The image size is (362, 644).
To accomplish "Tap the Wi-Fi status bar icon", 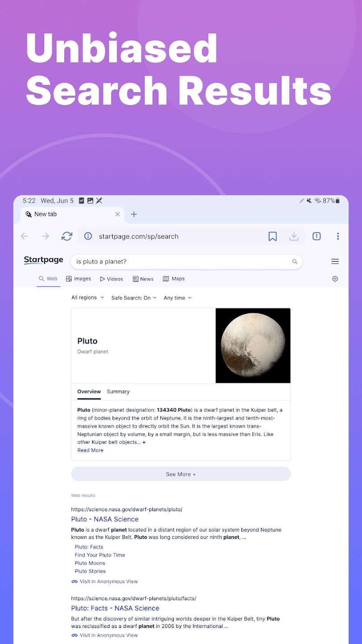I will pos(317,201).
